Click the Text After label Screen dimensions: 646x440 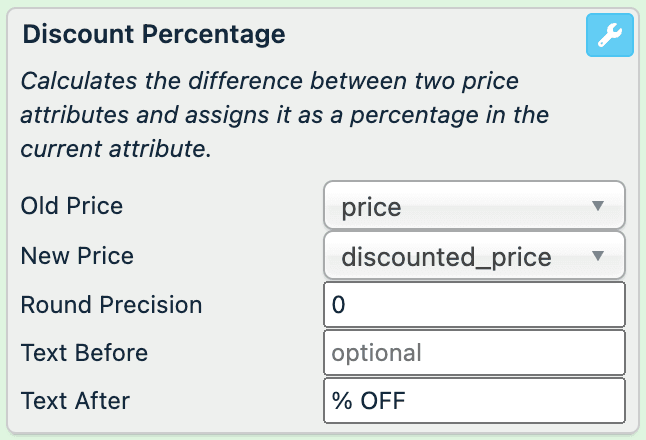pos(76,400)
